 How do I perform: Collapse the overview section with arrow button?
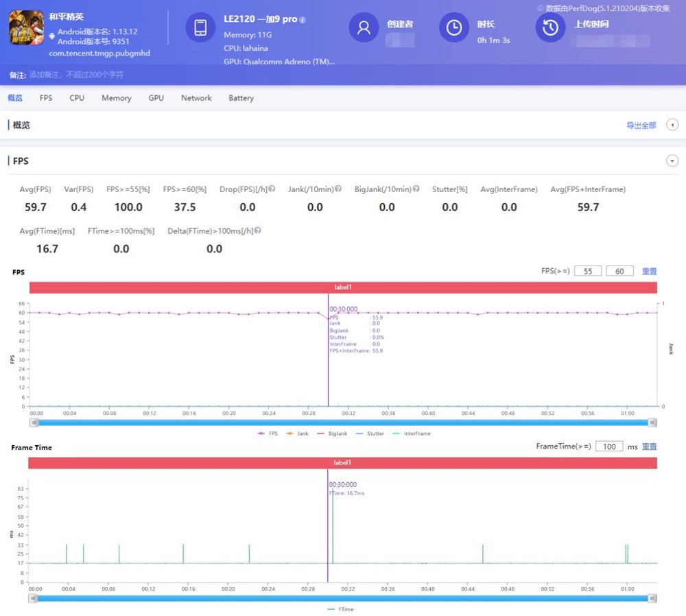tap(672, 125)
